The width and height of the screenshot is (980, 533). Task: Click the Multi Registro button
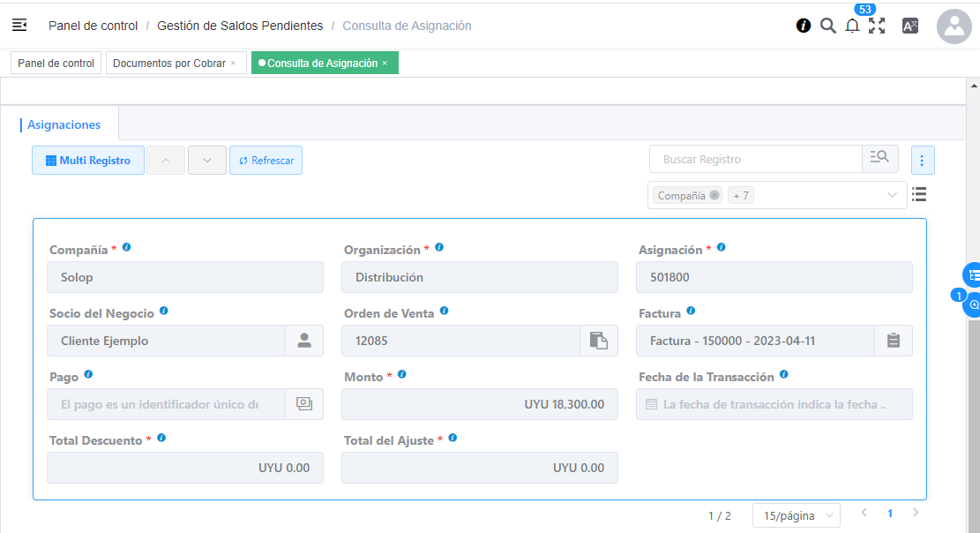click(88, 161)
